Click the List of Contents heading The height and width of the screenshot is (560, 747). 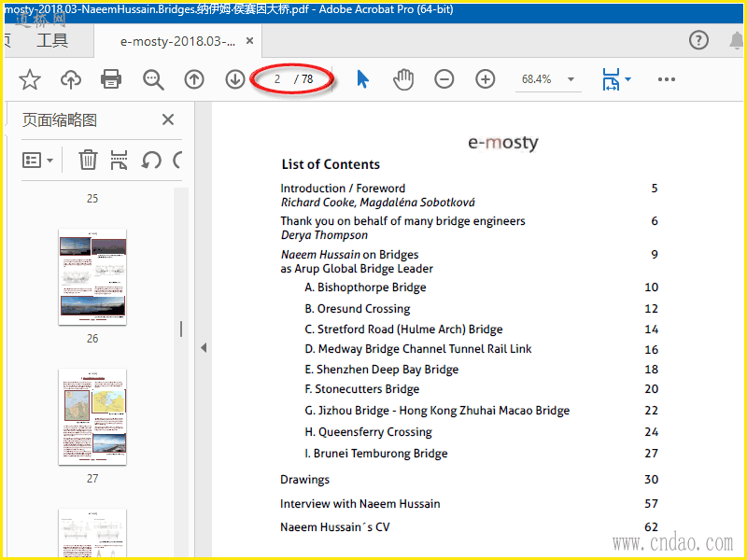point(331,164)
